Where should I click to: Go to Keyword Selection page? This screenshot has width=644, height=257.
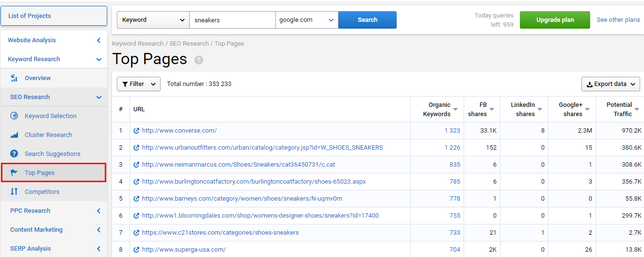(50, 116)
